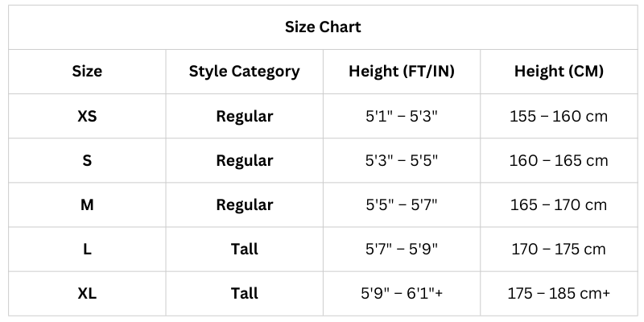Image resolution: width=644 pixels, height=322 pixels.
Task: Click the XS size cell
Action: (x=87, y=116)
